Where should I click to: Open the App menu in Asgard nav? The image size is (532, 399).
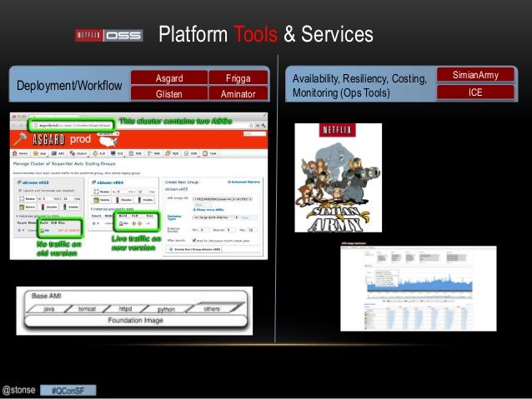(40, 153)
